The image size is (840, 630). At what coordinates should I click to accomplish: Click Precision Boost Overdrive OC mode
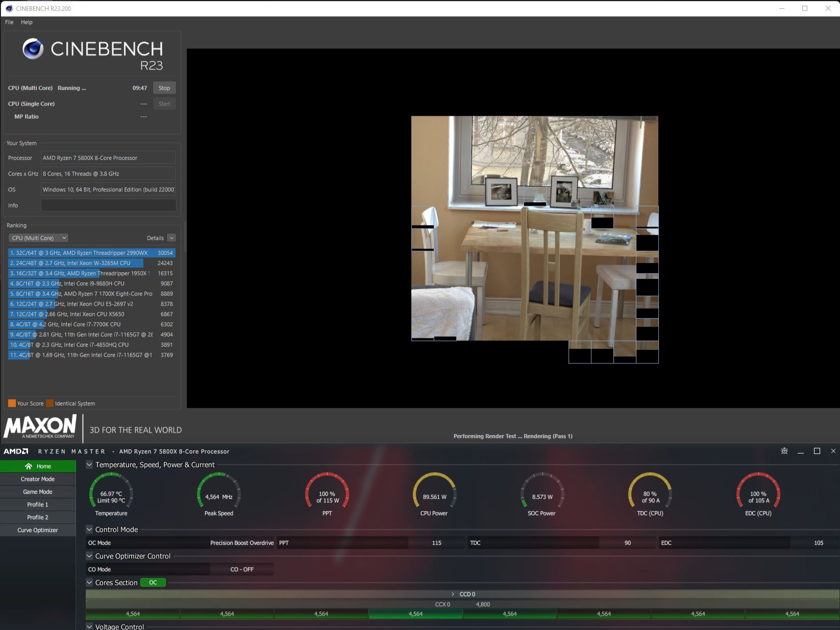click(242, 543)
